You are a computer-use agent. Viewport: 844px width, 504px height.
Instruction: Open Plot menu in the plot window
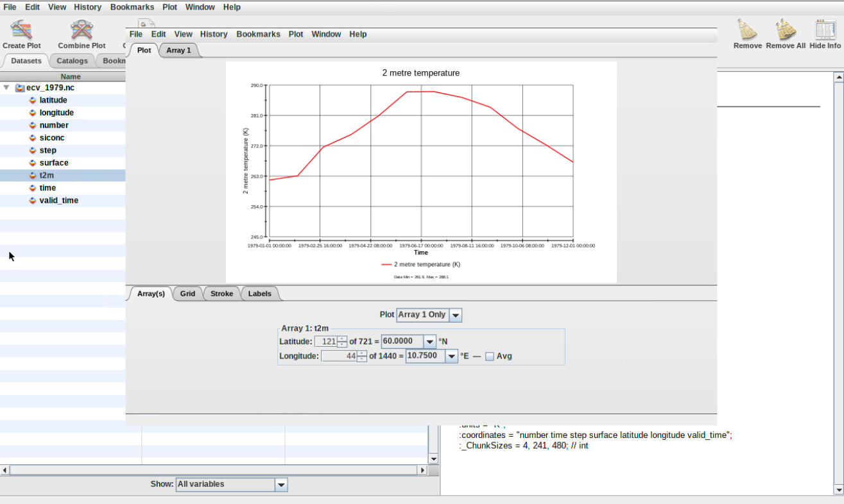296,35
